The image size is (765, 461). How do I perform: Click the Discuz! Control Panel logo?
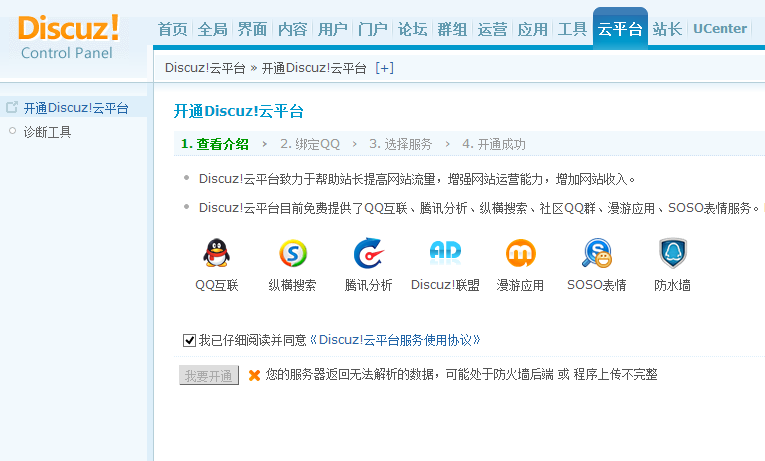(x=68, y=37)
